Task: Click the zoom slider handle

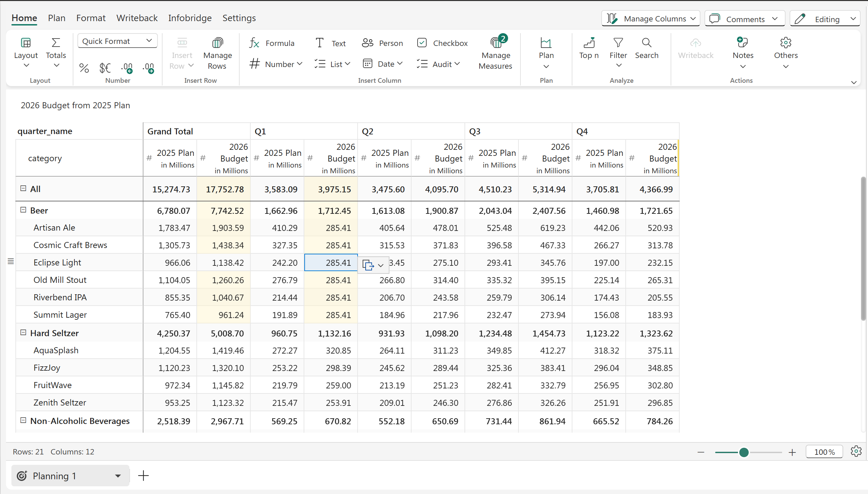Action: click(744, 452)
